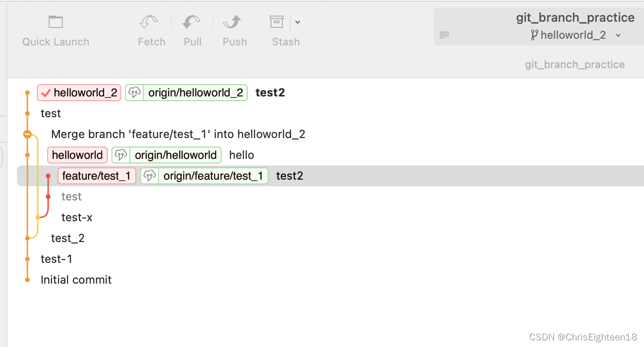Collapse the merge commit node in graph

pyautogui.click(x=27, y=134)
